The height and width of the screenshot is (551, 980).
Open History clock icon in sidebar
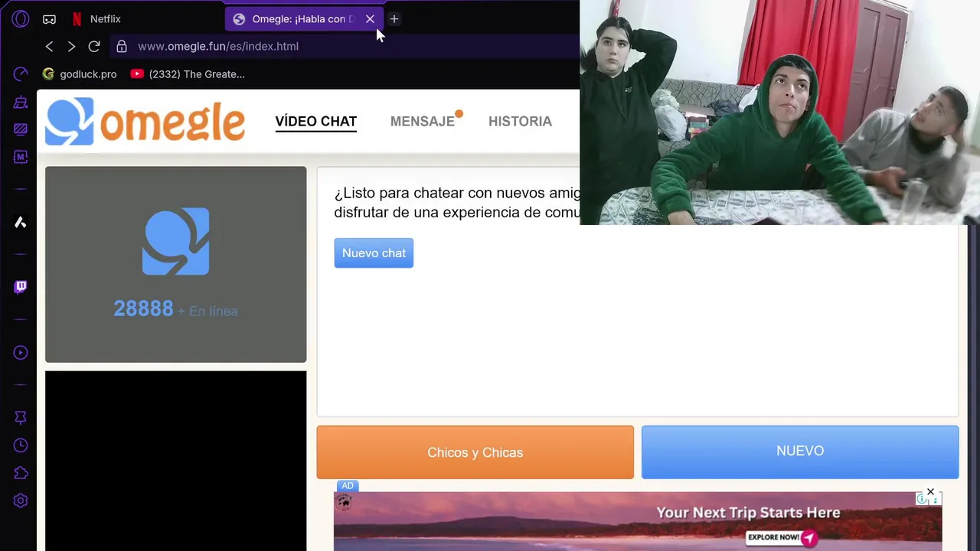[x=21, y=445]
